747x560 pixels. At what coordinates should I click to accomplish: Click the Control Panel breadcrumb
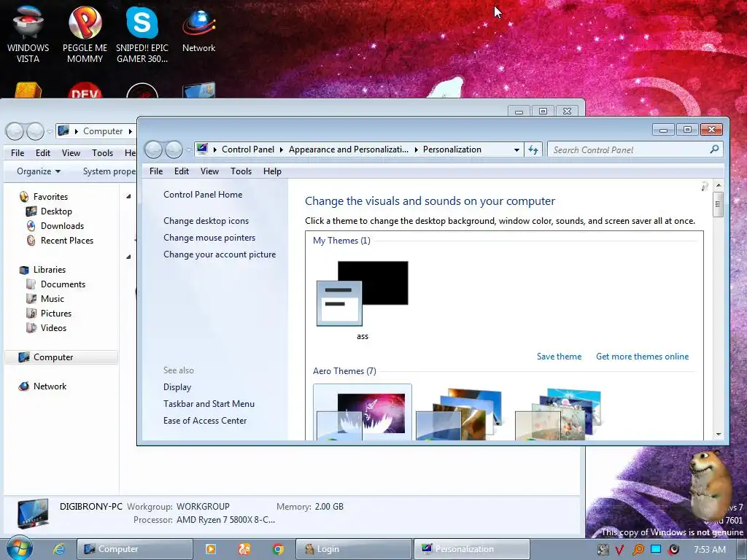point(248,149)
